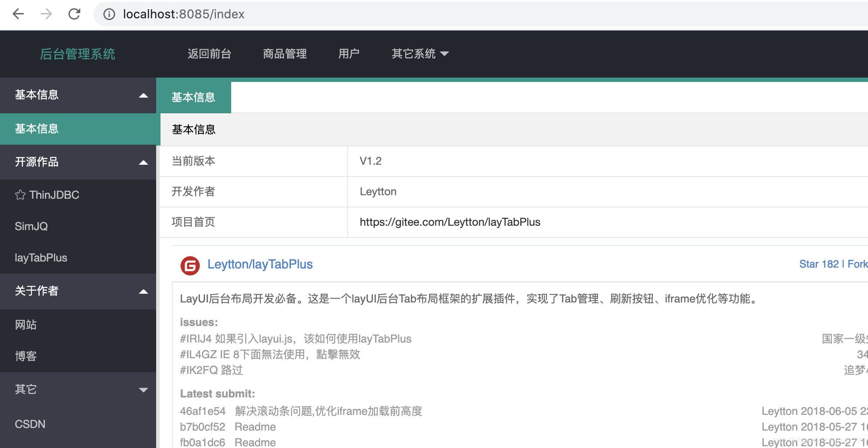Open CSDN in the sidebar

click(30, 424)
